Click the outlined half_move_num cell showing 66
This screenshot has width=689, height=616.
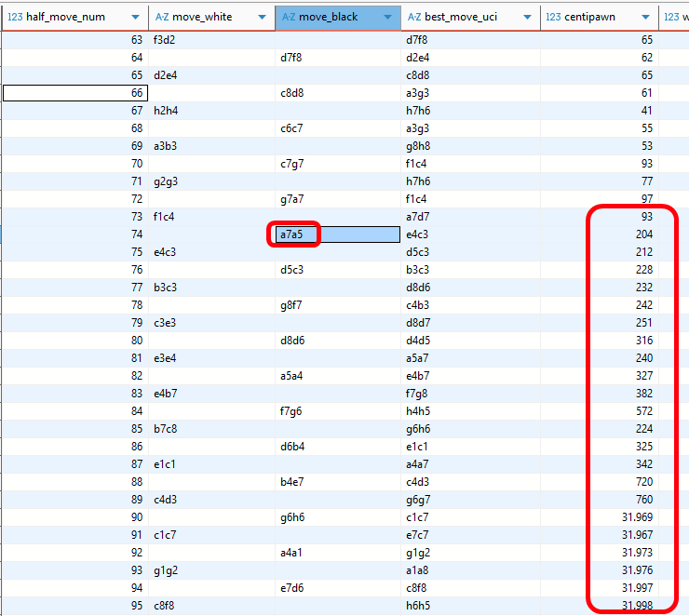pyautogui.click(x=74, y=92)
